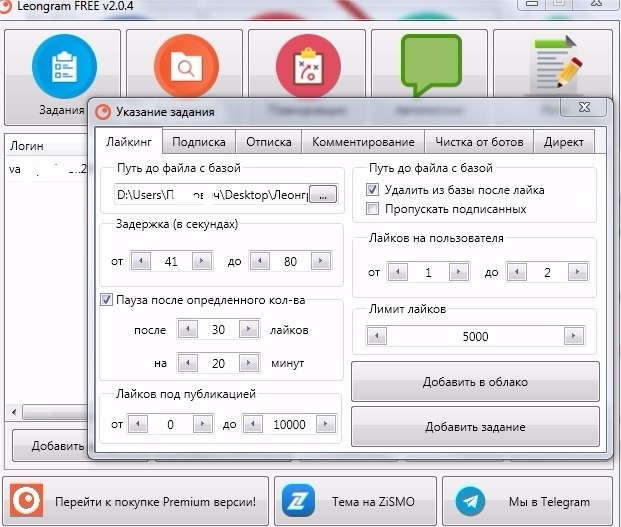This screenshot has height=527, width=621.
Task: Decrease likes per user 'до' value 2
Action: pos(516,272)
